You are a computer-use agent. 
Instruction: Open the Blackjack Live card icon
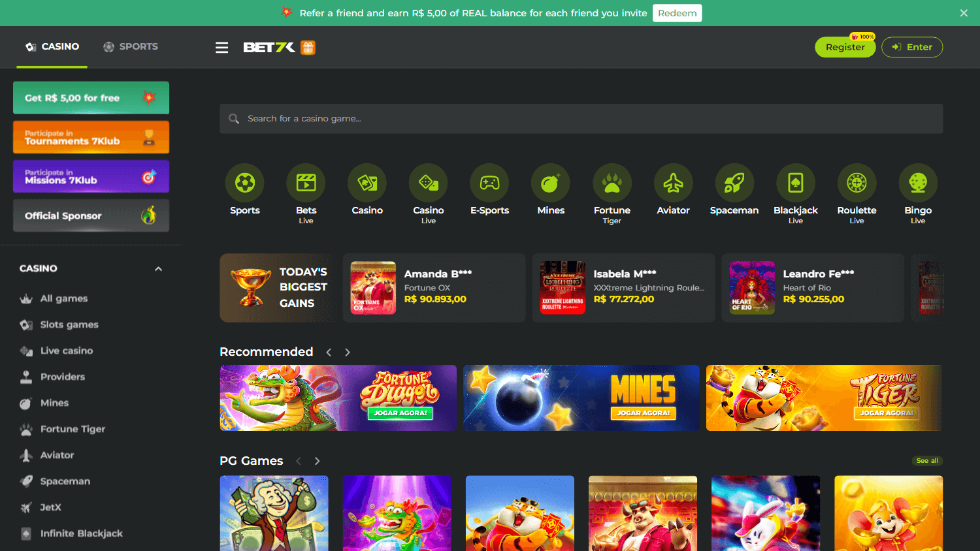click(x=796, y=183)
